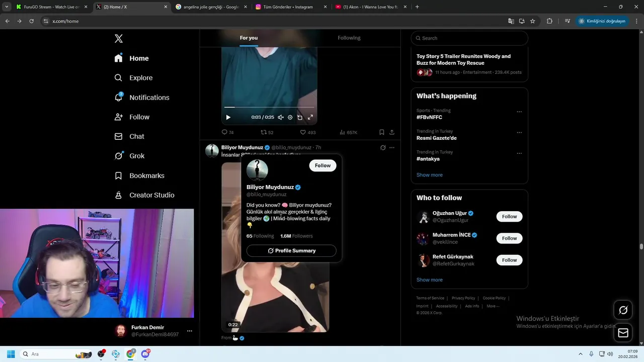Switch to the Following tab
The image size is (644, 362).
pyautogui.click(x=349, y=38)
